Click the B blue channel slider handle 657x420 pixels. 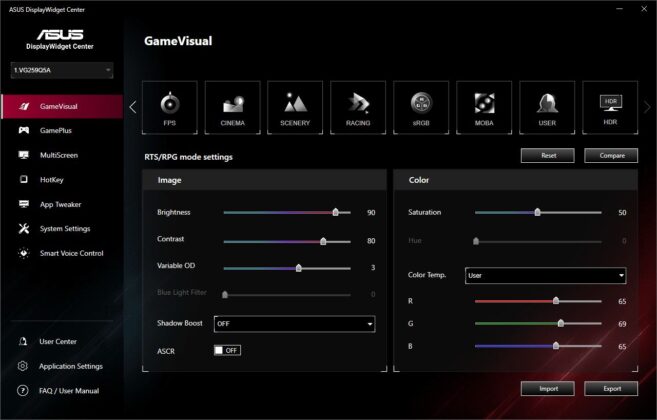pyautogui.click(x=556, y=346)
